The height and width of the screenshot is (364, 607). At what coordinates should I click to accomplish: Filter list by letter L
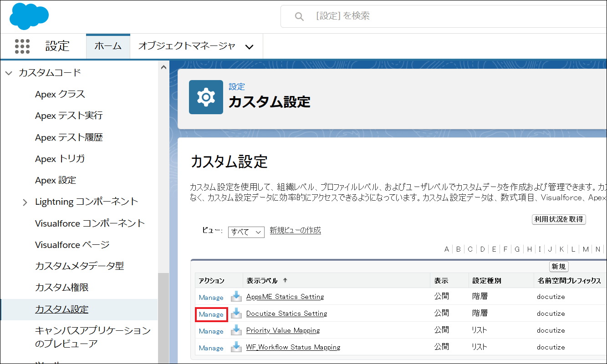coord(573,249)
